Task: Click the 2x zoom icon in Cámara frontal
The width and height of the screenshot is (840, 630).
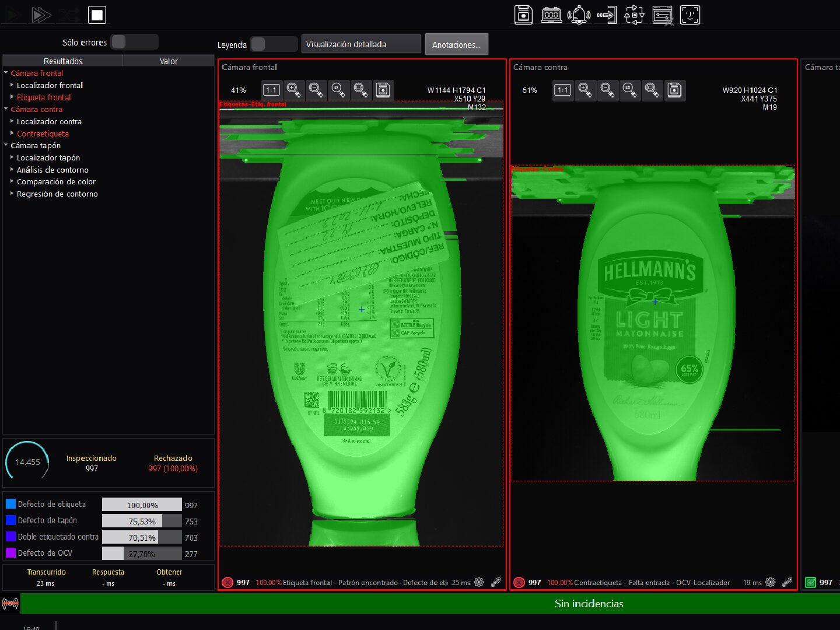Action: tap(338, 90)
